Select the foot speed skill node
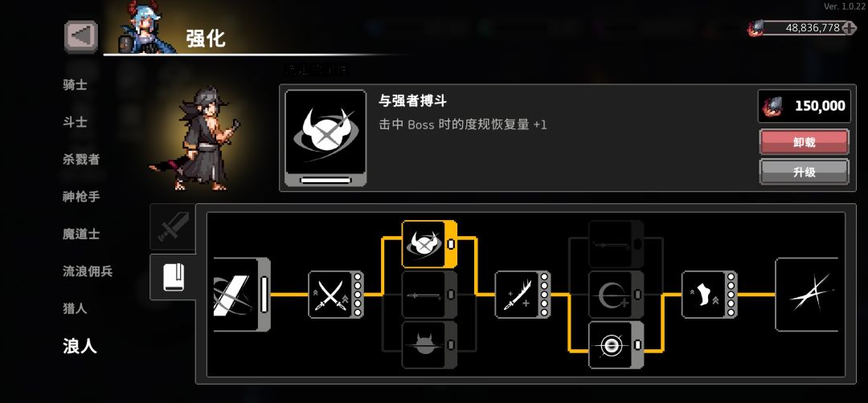868x403 pixels. tap(710, 295)
